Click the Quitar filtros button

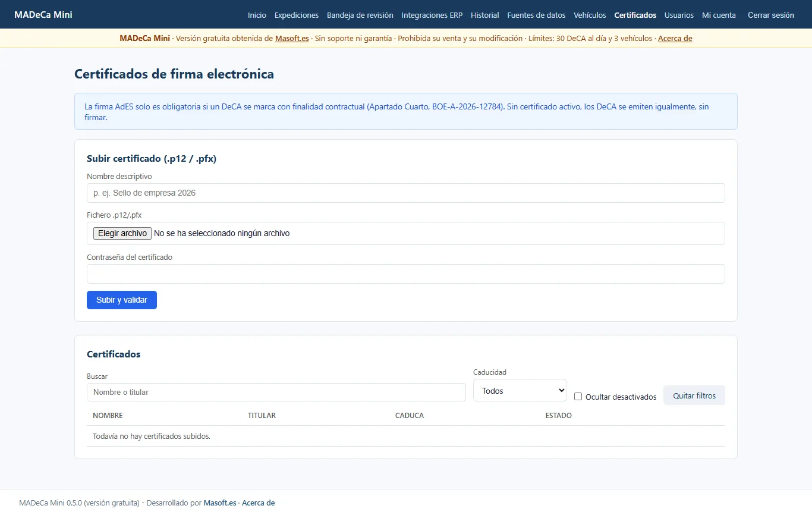[x=694, y=395]
